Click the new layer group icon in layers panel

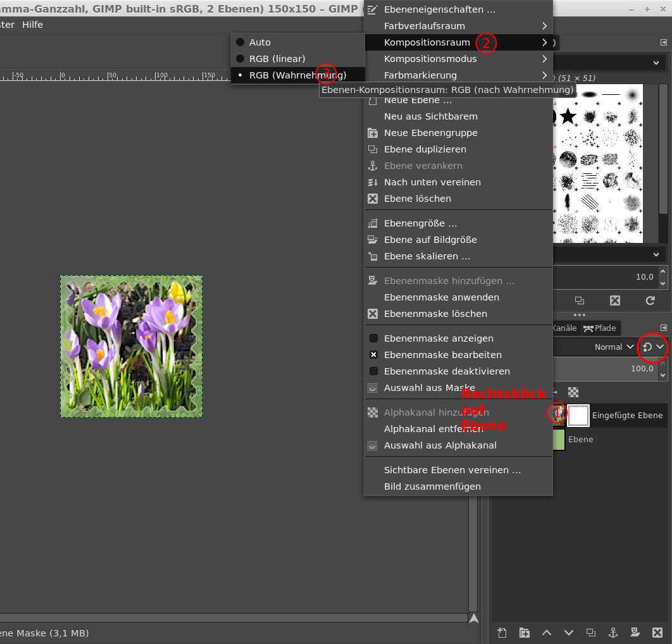[525, 633]
